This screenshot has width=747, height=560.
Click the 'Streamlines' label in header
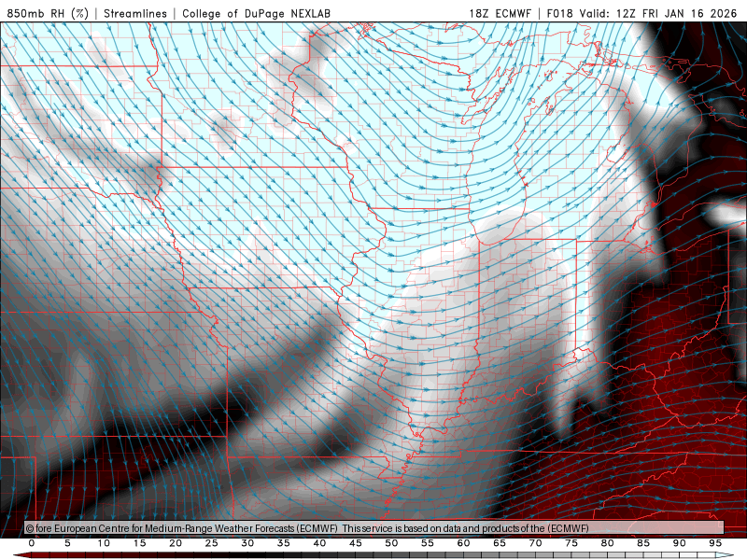(x=135, y=13)
